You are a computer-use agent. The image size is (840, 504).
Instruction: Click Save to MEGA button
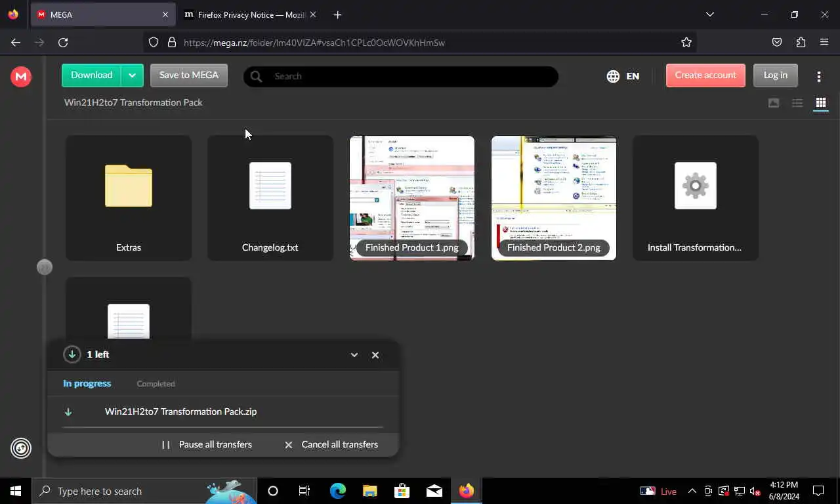(189, 75)
